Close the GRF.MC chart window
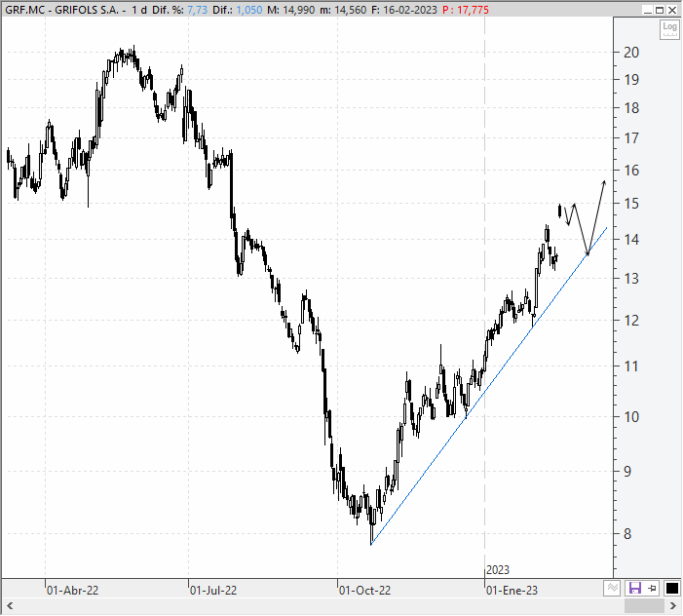This screenshot has height=616, width=683. tap(672, 10)
